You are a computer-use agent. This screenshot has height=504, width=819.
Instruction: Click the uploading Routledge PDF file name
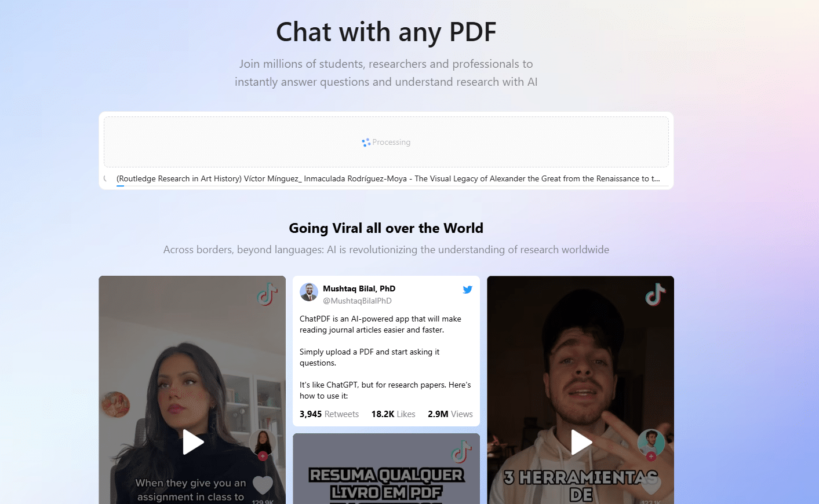388,178
